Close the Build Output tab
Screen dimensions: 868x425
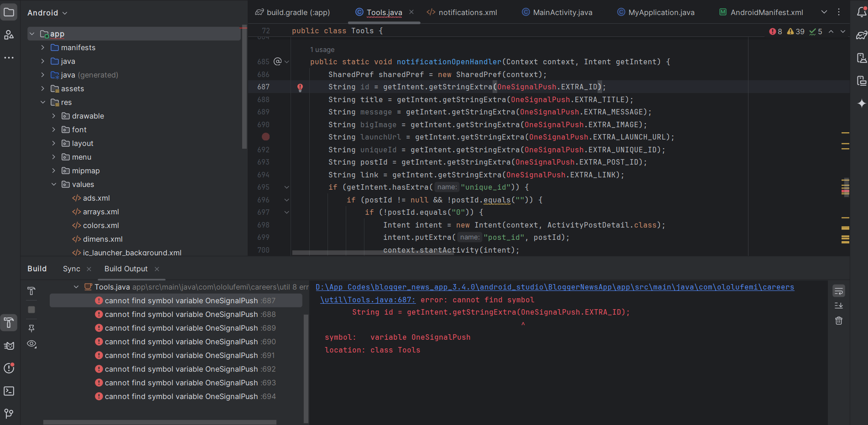(x=157, y=269)
